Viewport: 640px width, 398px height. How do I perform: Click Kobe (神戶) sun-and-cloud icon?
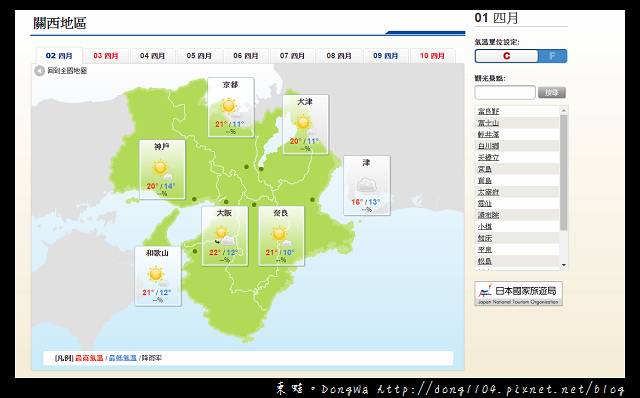[x=161, y=169]
